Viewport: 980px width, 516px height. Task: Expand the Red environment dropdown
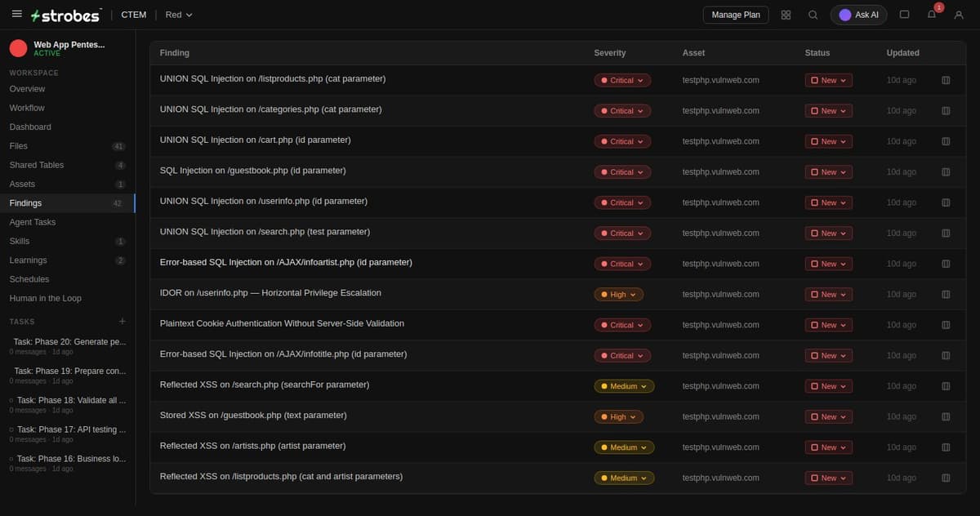point(179,15)
